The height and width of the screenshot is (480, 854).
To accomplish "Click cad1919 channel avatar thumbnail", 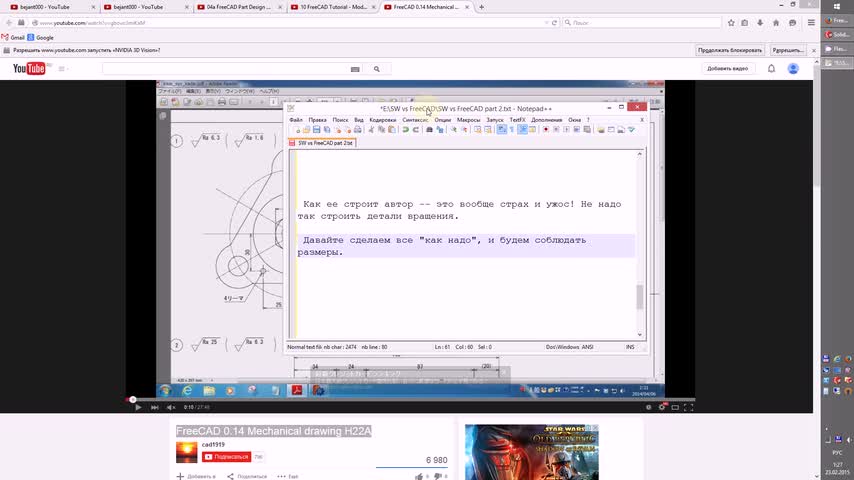I will pyautogui.click(x=186, y=452).
